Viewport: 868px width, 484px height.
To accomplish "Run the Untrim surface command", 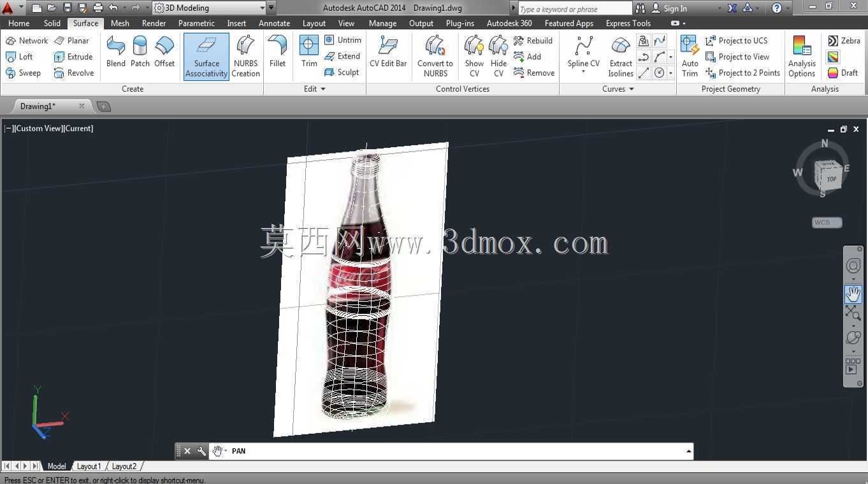I will click(343, 39).
